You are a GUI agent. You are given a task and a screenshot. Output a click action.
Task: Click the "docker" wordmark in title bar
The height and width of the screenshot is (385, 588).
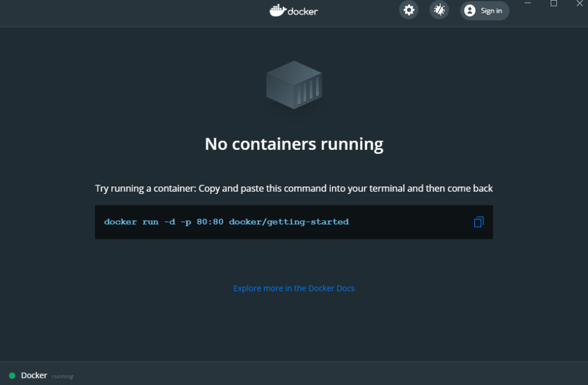303,11
